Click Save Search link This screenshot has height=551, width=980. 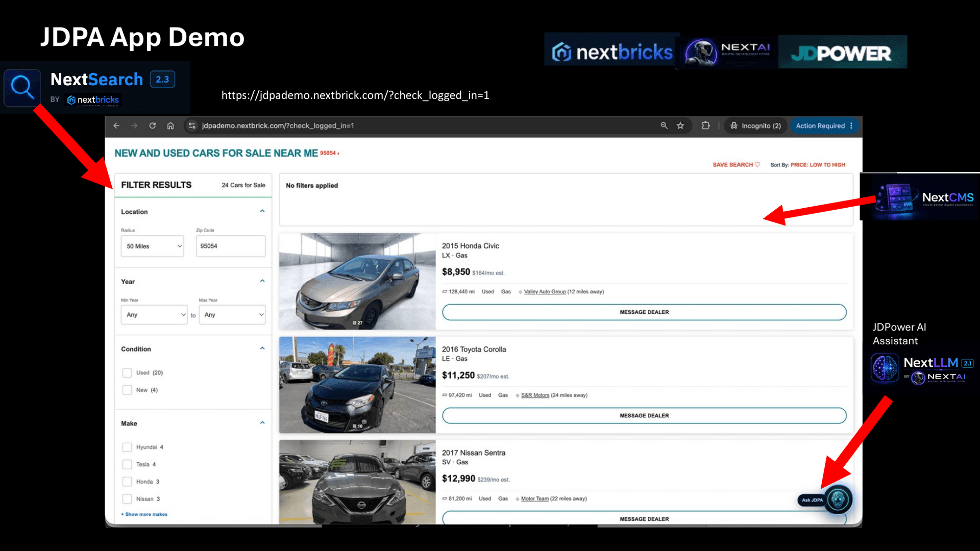coord(736,165)
